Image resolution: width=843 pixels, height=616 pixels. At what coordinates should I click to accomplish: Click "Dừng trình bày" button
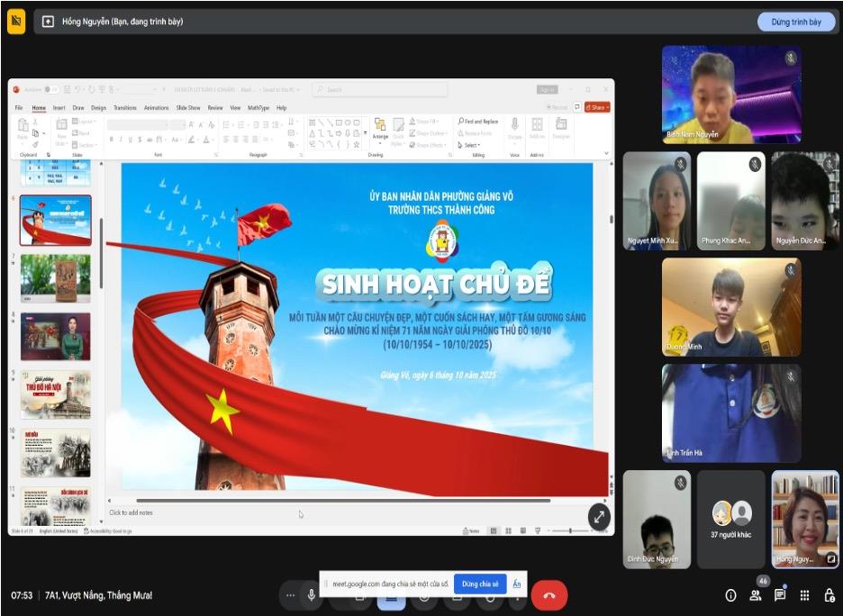click(x=795, y=22)
